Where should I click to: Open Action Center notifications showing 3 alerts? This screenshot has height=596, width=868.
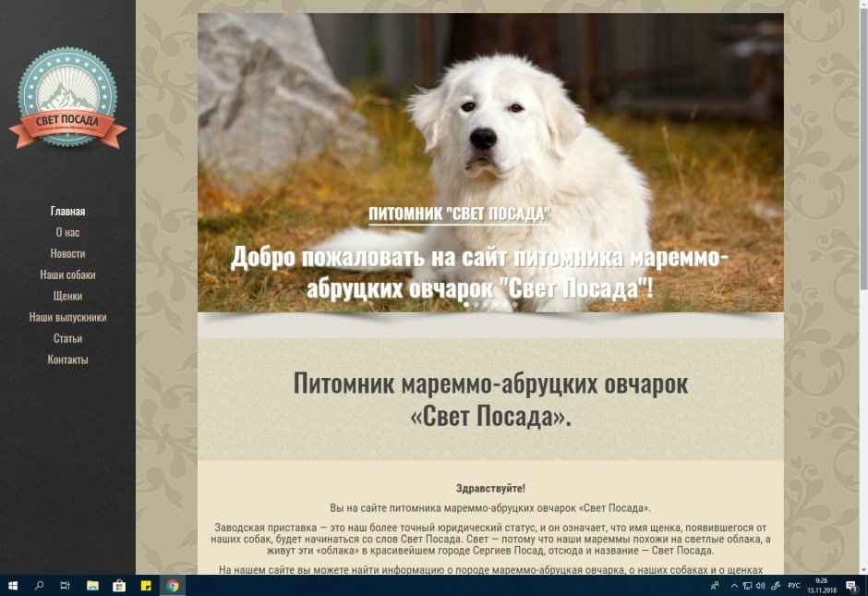851,585
